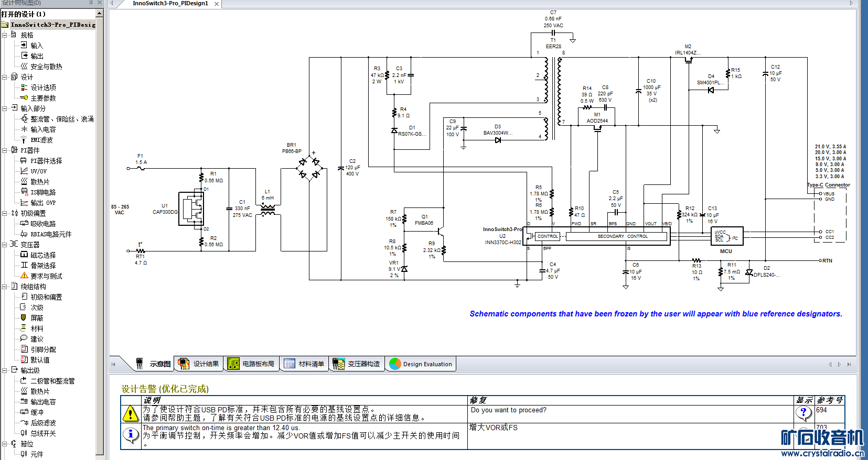Open 磁芯选择 under 变压器
Image resolution: width=868 pixels, height=460 pixels.
coord(43,255)
